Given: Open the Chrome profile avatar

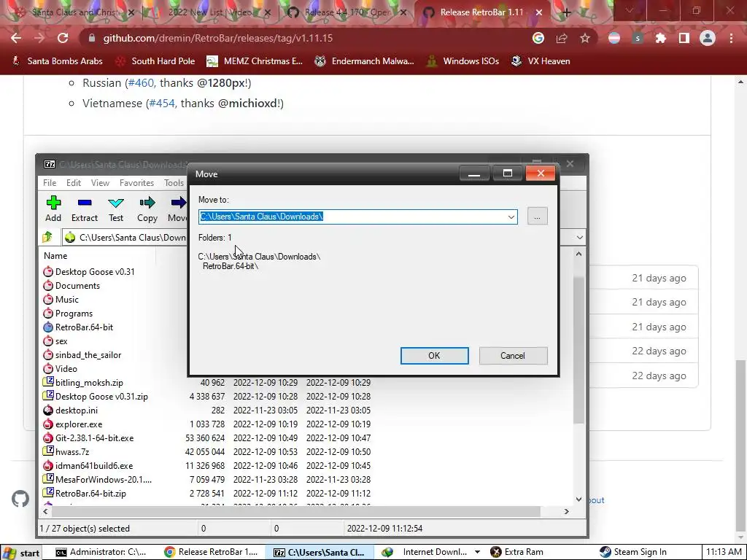Looking at the screenshot, I should pyautogui.click(x=708, y=38).
